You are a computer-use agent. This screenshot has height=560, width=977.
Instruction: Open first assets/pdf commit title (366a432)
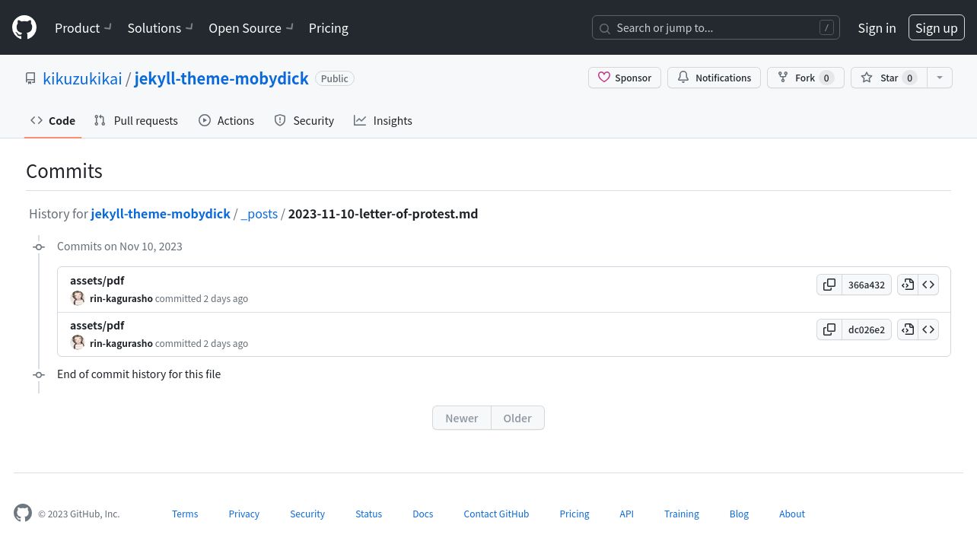(x=97, y=280)
